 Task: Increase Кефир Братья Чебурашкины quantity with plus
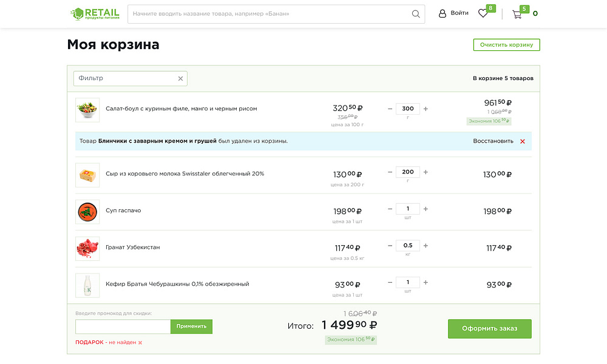(426, 282)
